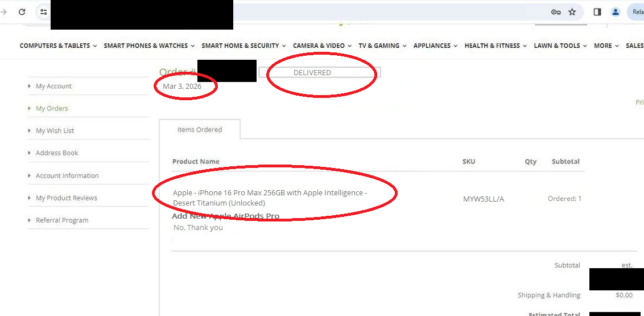This screenshot has width=644, height=316.
Task: Open the Camera & Video category menu
Action: 322,46
